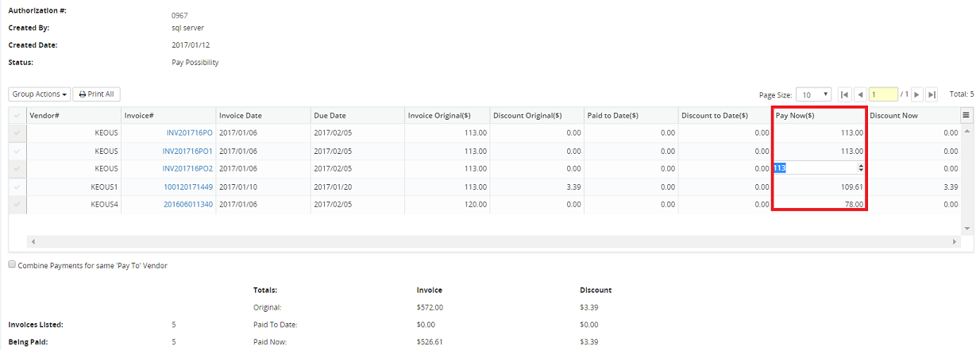Click the select-all checkmark in header

pos(17,116)
